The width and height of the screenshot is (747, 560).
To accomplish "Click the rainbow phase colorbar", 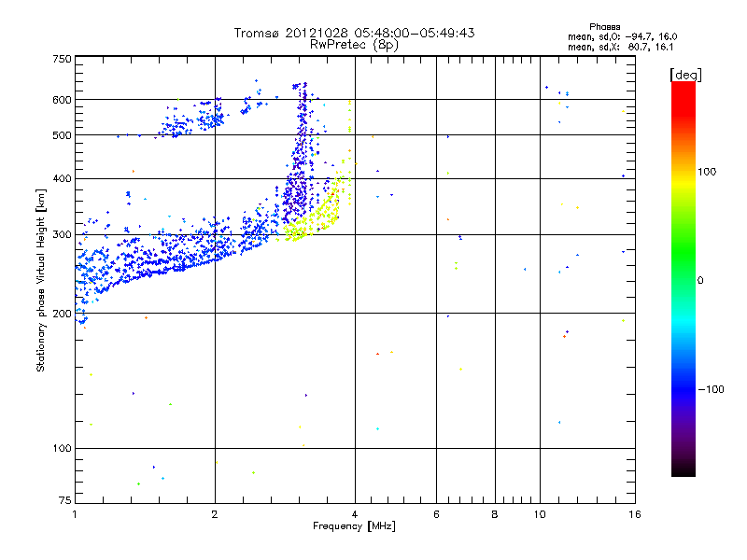I will point(684,278).
